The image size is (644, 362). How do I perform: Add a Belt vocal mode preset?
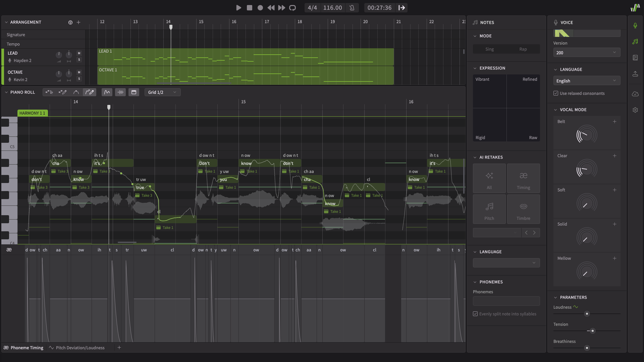click(x=615, y=121)
